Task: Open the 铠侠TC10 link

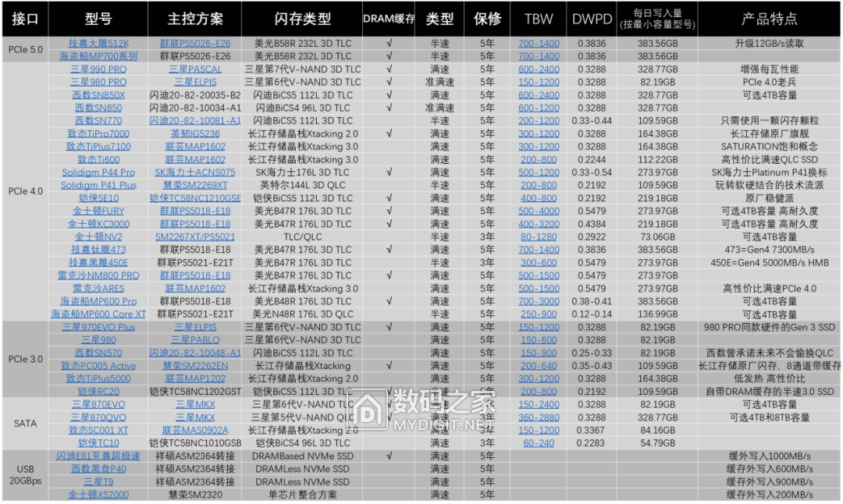Action: (x=98, y=443)
